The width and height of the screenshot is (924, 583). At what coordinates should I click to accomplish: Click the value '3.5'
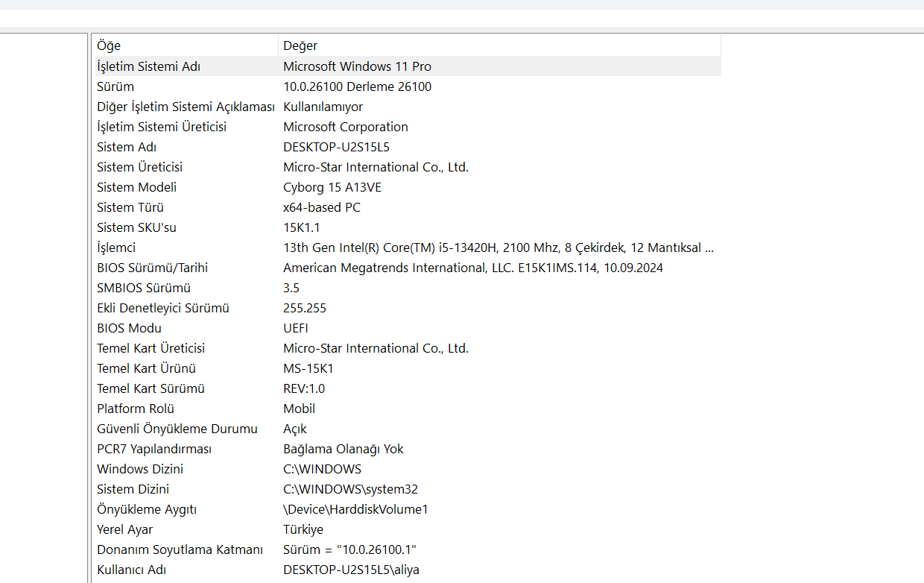[x=291, y=288]
